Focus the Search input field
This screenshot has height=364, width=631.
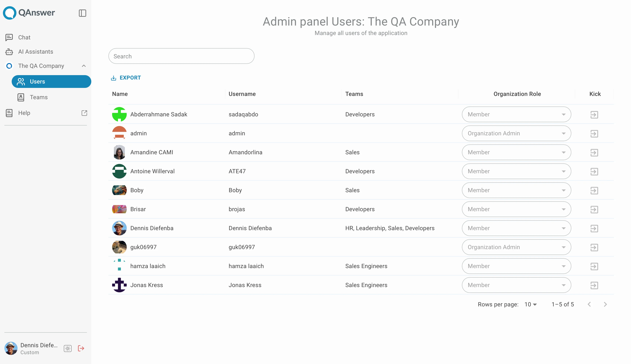pyautogui.click(x=181, y=56)
